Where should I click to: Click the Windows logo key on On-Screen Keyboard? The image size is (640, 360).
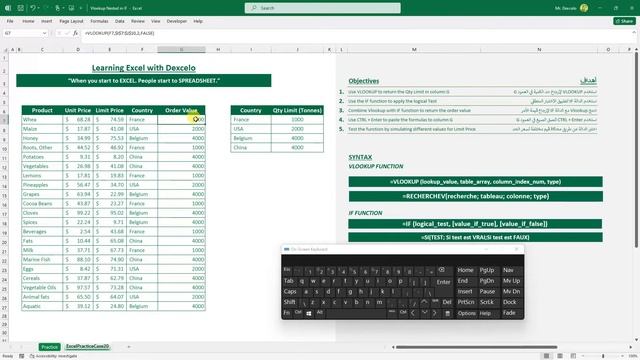(x=309, y=313)
